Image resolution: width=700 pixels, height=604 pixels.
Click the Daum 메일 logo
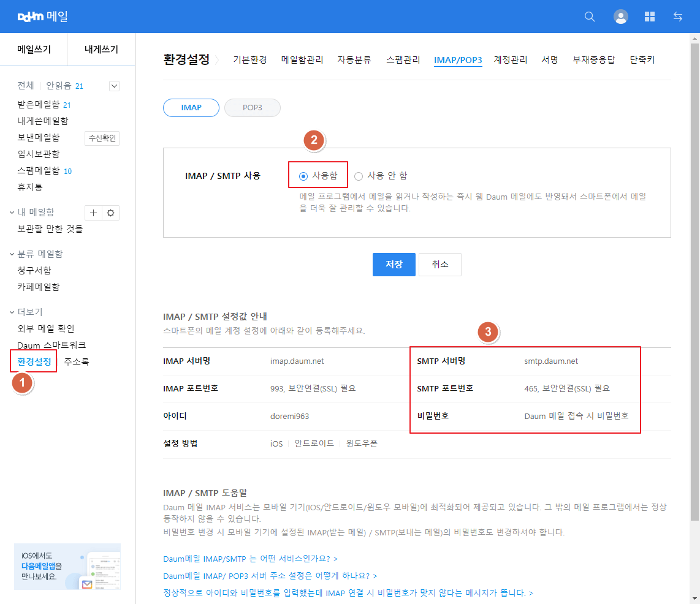coord(43,17)
